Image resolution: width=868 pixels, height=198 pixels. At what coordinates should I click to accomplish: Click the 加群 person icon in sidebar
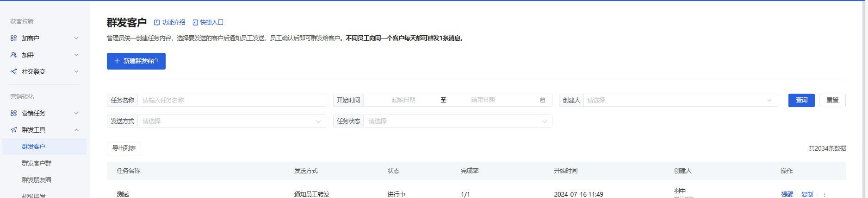point(13,55)
